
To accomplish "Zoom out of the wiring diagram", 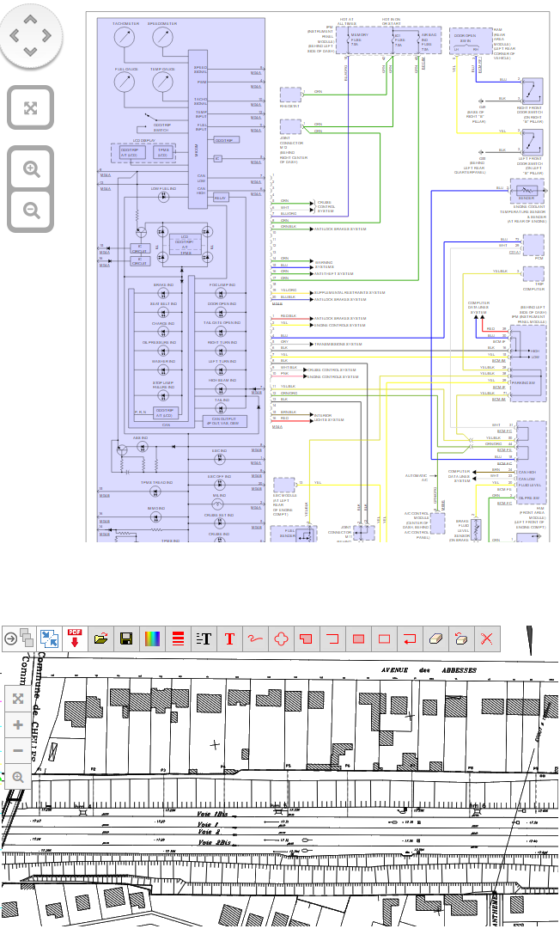I will pyautogui.click(x=31, y=211).
